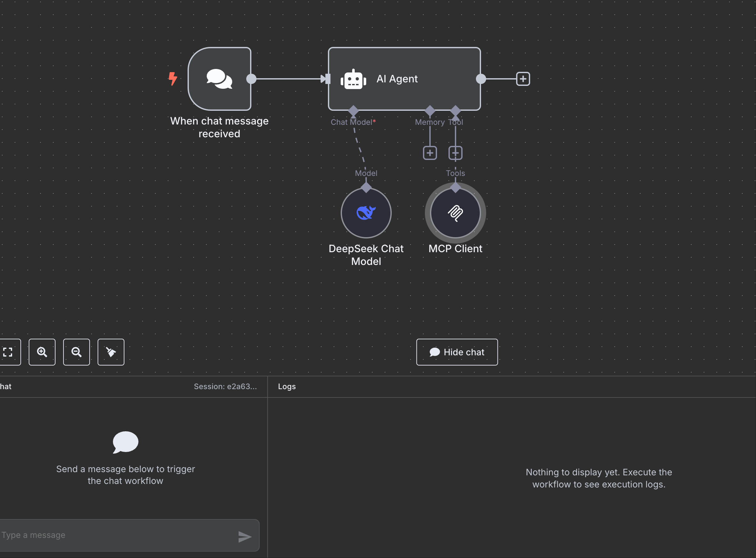This screenshot has width=756, height=558.
Task: Open the DeepSeek Chat Model node
Action: (366, 213)
